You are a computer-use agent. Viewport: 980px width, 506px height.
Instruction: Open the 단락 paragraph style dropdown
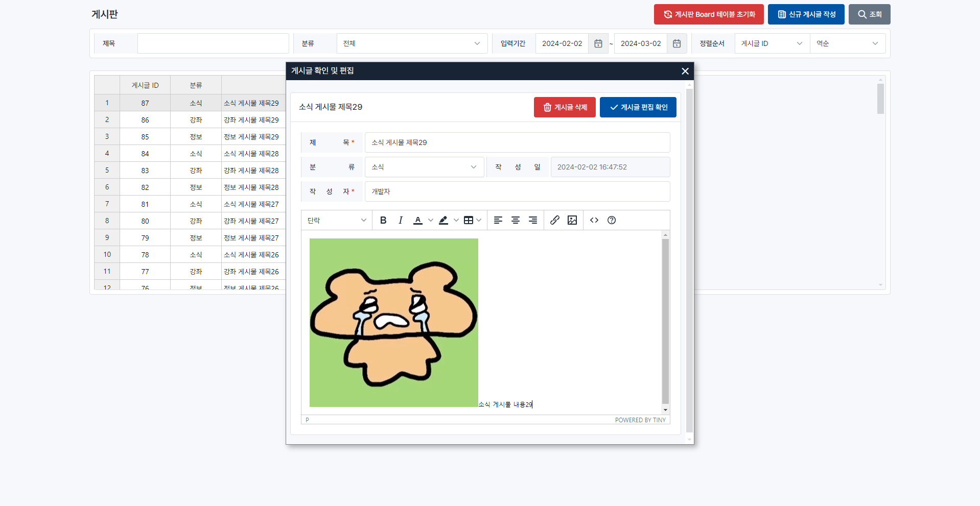pos(337,220)
